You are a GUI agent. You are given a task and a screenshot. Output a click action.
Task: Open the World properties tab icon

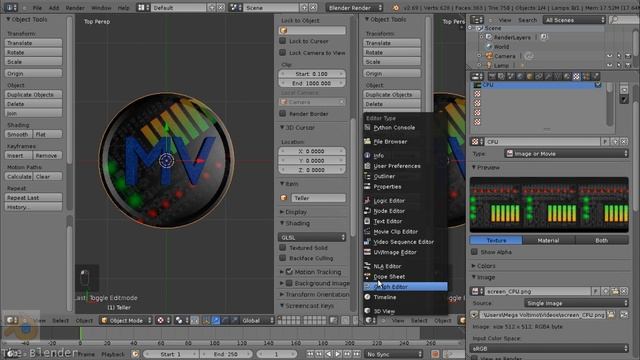(x=520, y=76)
